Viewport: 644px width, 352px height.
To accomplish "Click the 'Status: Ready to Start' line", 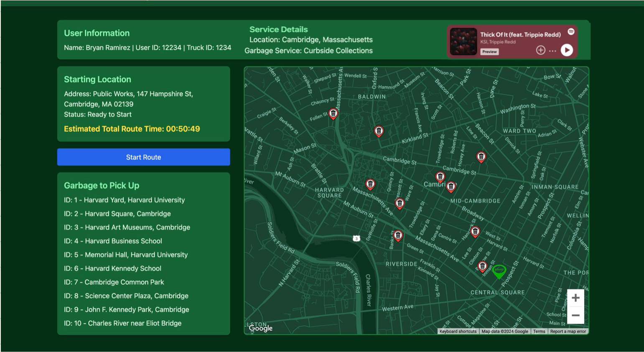I will pos(98,115).
